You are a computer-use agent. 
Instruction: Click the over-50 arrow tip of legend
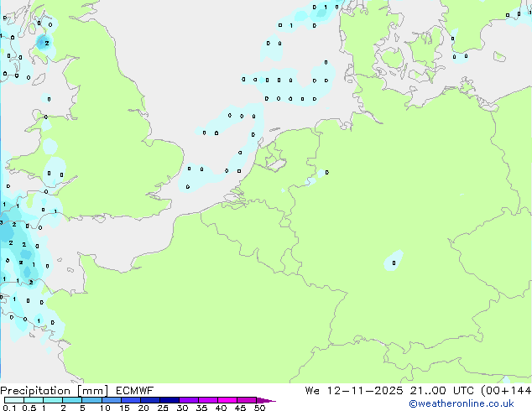pos(266,400)
